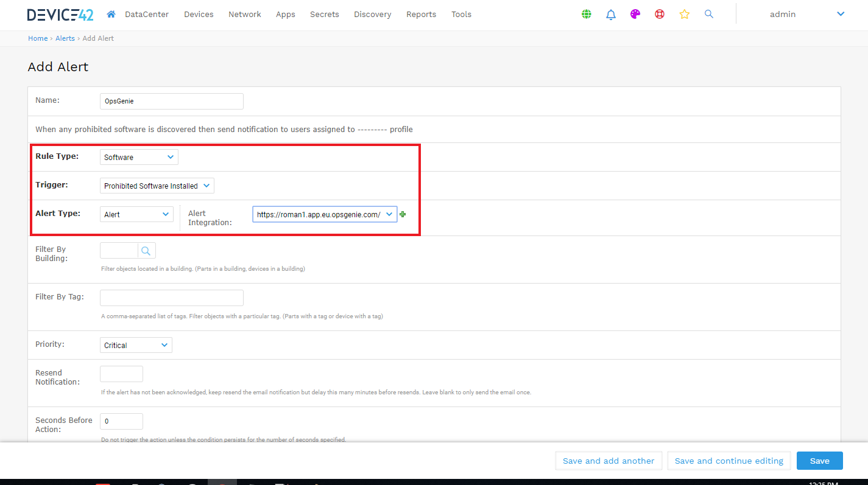Click the search magnifier in top bar
868x485 pixels.
[708, 14]
